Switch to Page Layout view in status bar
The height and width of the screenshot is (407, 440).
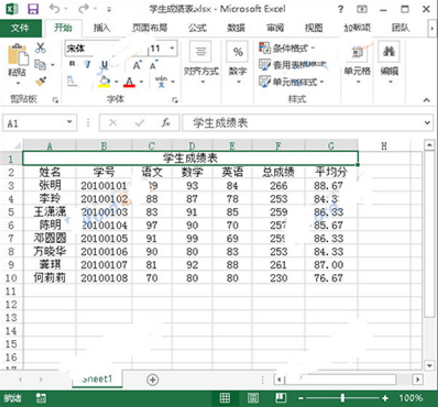coord(253,398)
